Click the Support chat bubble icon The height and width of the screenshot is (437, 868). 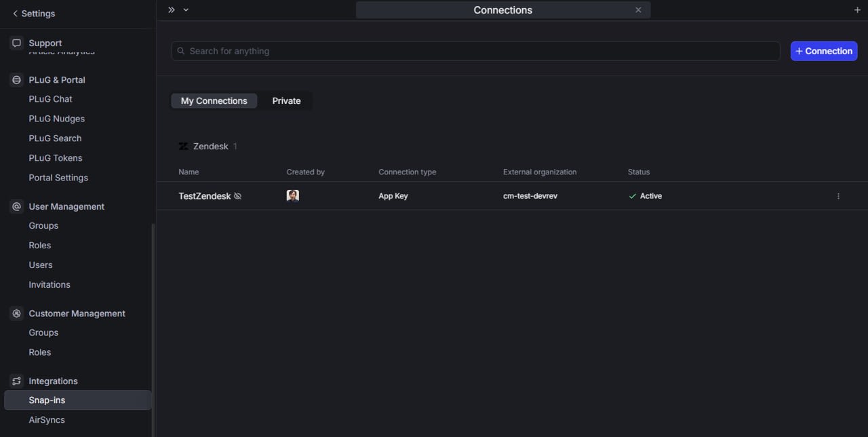pos(17,43)
